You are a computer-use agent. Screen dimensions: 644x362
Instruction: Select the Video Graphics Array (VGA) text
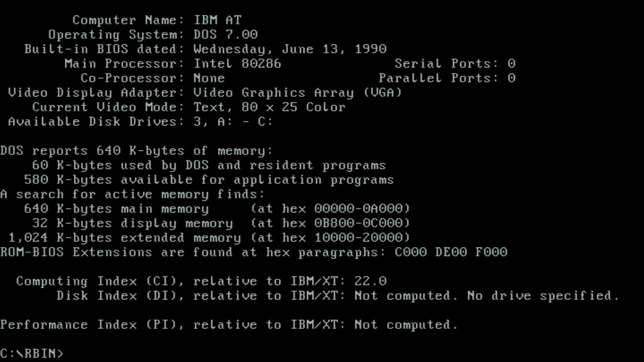point(298,93)
